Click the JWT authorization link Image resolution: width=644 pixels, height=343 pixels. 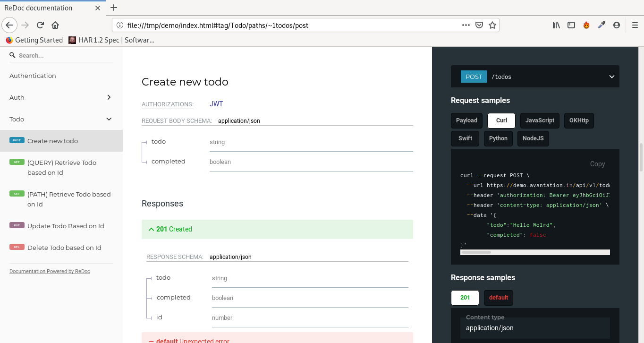[x=216, y=104]
